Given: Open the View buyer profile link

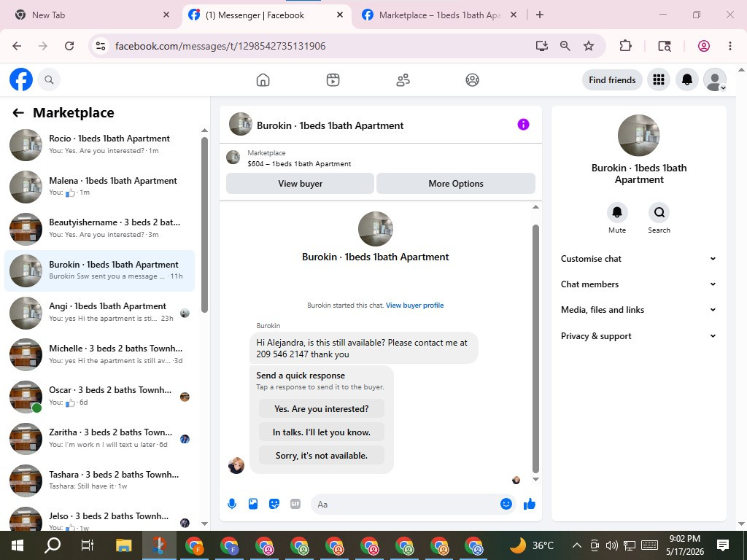Looking at the screenshot, I should [414, 306].
